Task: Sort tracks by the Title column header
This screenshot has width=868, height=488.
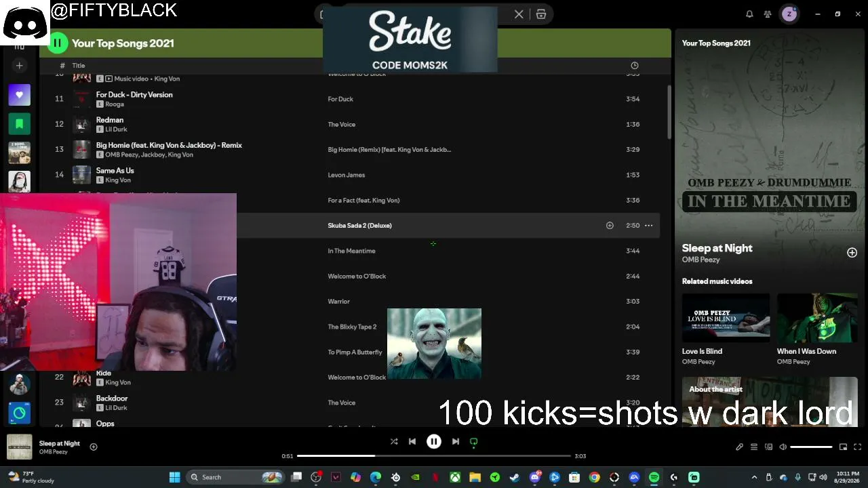Action: click(x=79, y=66)
